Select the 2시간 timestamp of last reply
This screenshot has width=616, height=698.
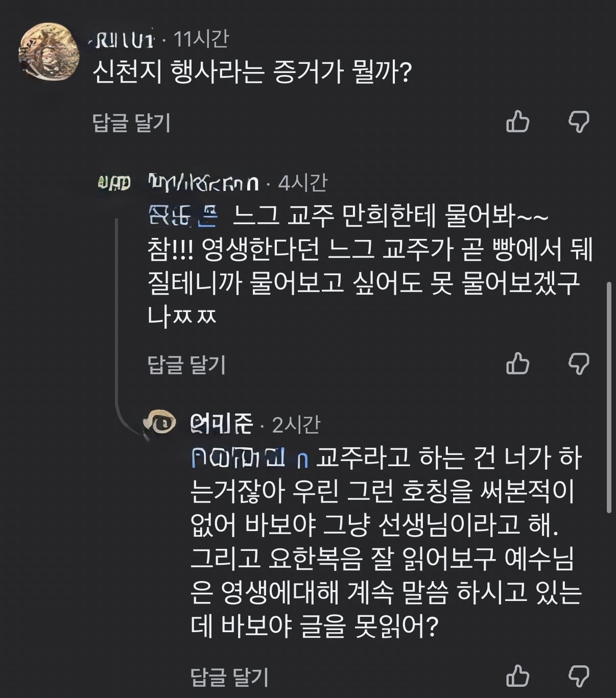[296, 424]
